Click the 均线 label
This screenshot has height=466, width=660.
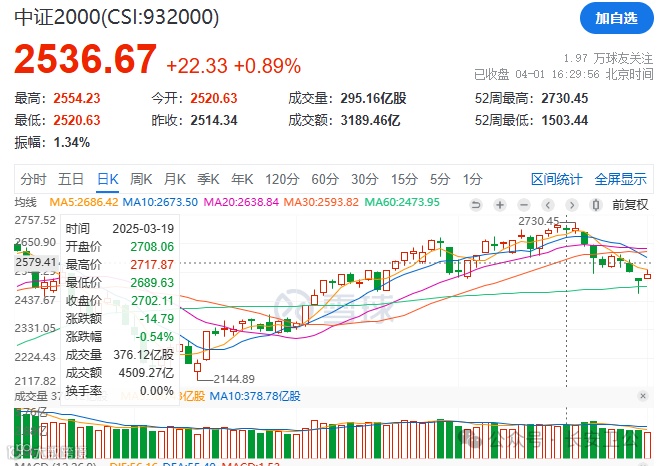click(26, 202)
